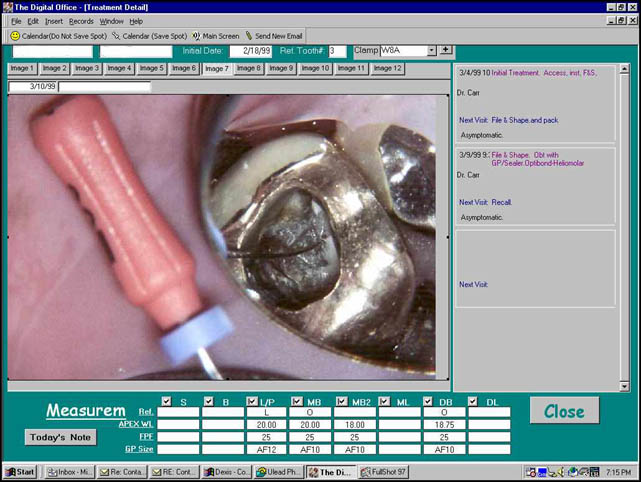
Task: Open the Windows Start menu
Action: click(x=19, y=471)
